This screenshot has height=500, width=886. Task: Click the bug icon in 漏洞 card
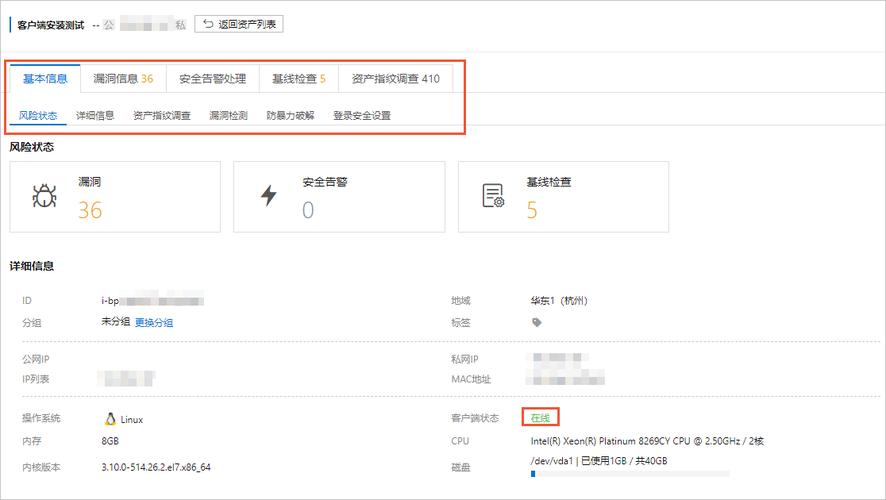tap(44, 196)
